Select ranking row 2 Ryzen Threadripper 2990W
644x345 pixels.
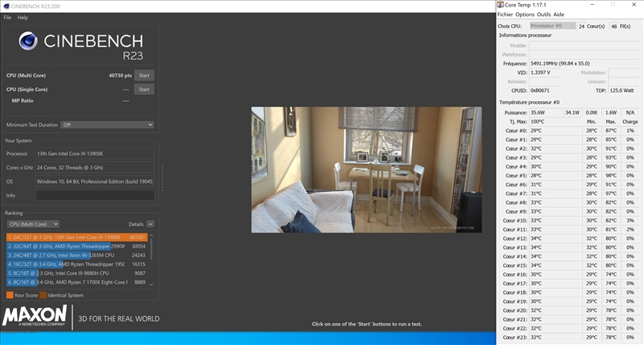click(x=76, y=247)
